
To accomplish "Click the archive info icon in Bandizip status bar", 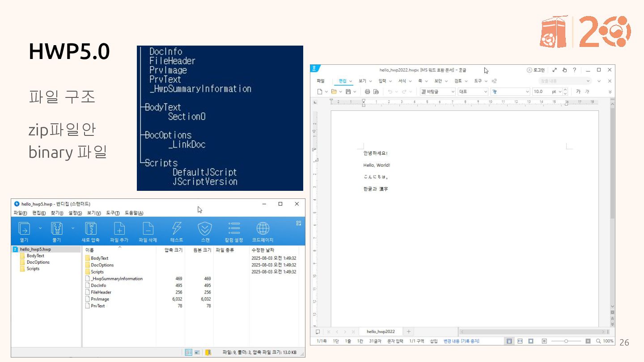I will tap(208, 352).
